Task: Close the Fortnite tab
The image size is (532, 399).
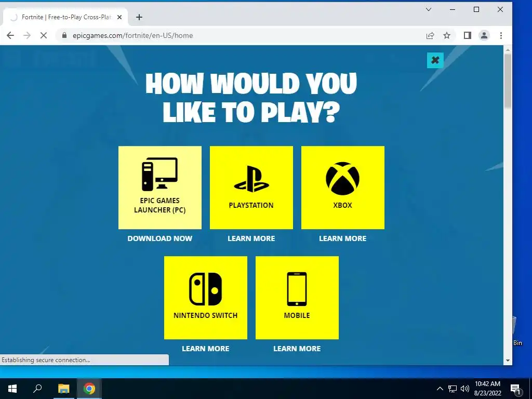Action: click(x=119, y=17)
